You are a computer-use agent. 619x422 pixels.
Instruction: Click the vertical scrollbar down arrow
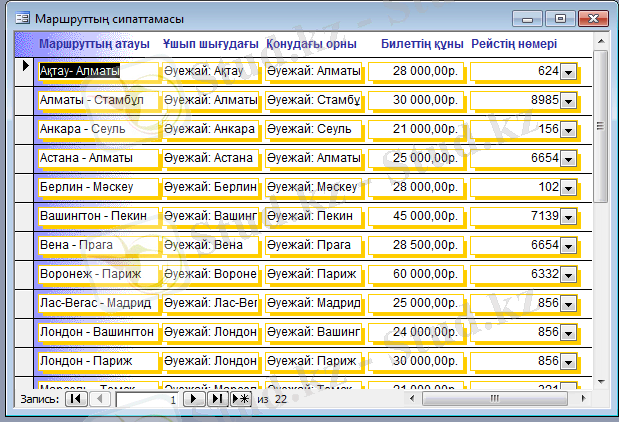point(601,379)
